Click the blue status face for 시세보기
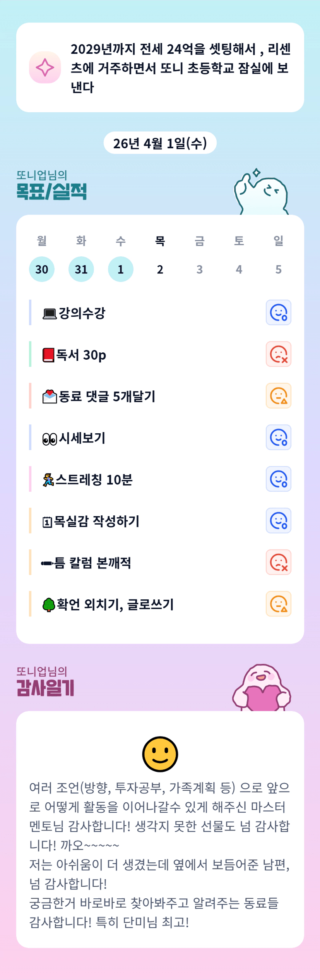Screen dimensions: 320x980 click(278, 437)
